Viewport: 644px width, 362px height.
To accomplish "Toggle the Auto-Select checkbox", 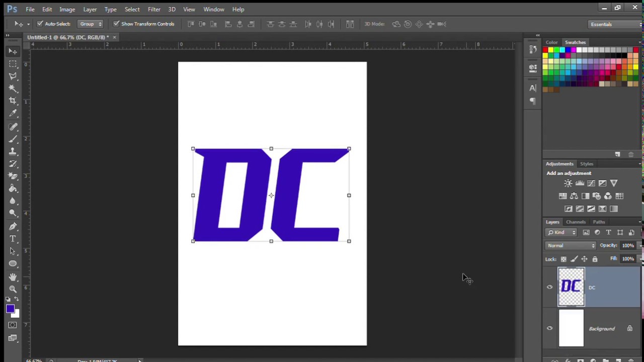I will [40, 24].
